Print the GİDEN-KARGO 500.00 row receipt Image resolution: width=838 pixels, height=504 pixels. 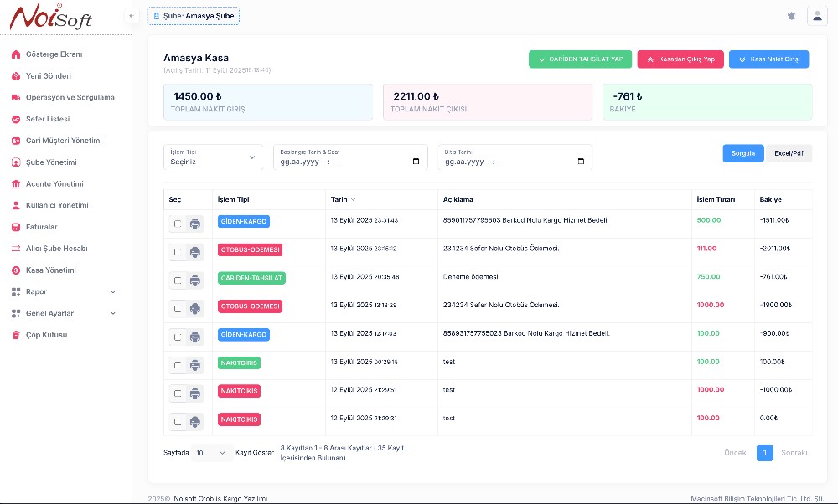tap(195, 224)
